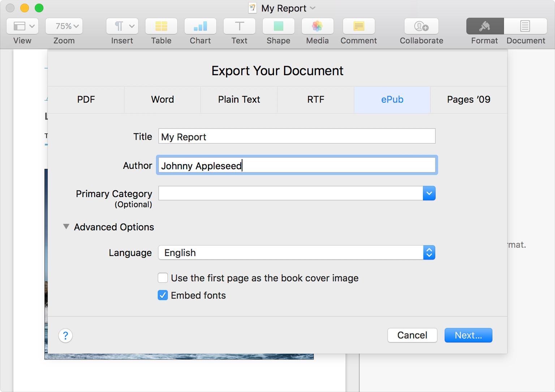Image resolution: width=555 pixels, height=392 pixels.
Task: Switch to the PDF export tab
Action: (86, 100)
